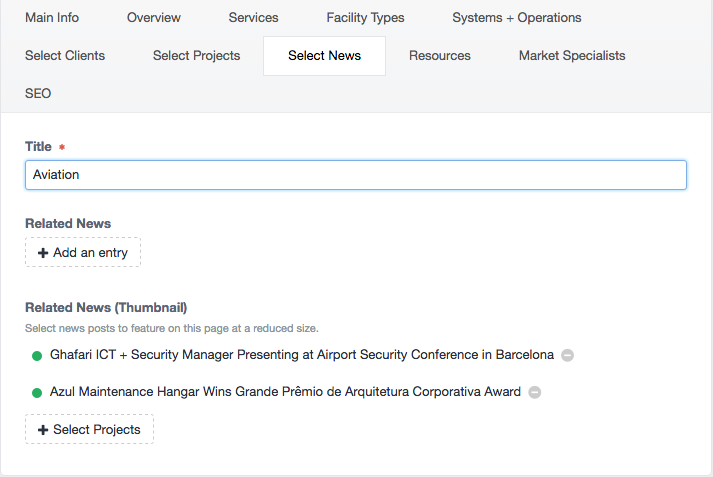Switch to the Select Projects tab
Screen dimensions: 713x477
[196, 55]
